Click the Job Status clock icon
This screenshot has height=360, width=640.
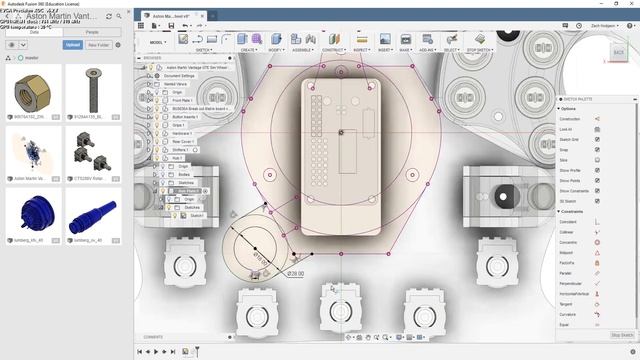click(x=579, y=26)
